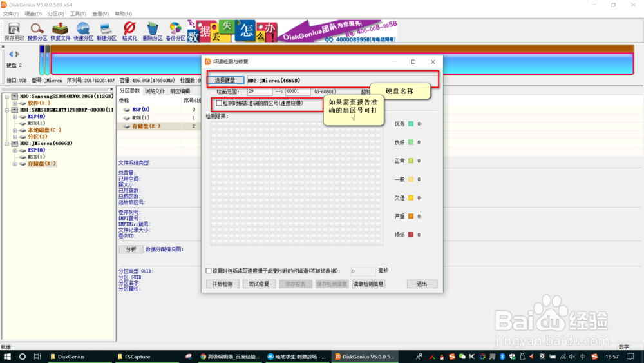Click the Analyze (分析) button
This screenshot has width=644, height=363.
(x=131, y=249)
